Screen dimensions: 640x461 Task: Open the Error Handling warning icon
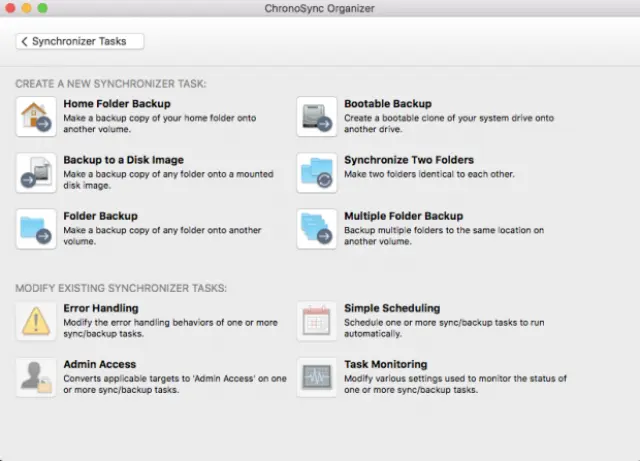click(x=36, y=322)
